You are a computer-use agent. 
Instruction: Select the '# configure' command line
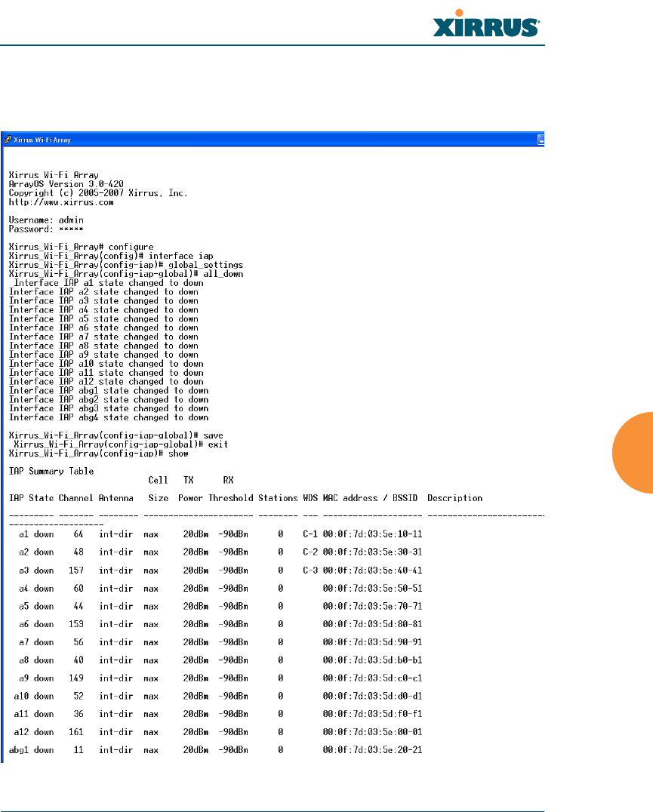point(82,247)
